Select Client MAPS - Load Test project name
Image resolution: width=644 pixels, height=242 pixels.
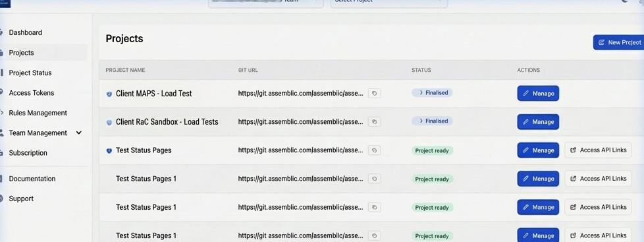click(154, 94)
